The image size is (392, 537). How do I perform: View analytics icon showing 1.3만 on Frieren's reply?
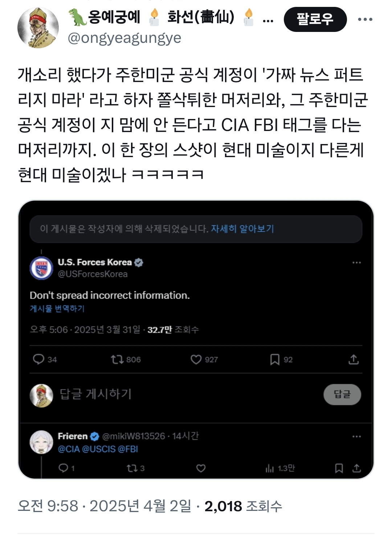[x=270, y=468]
